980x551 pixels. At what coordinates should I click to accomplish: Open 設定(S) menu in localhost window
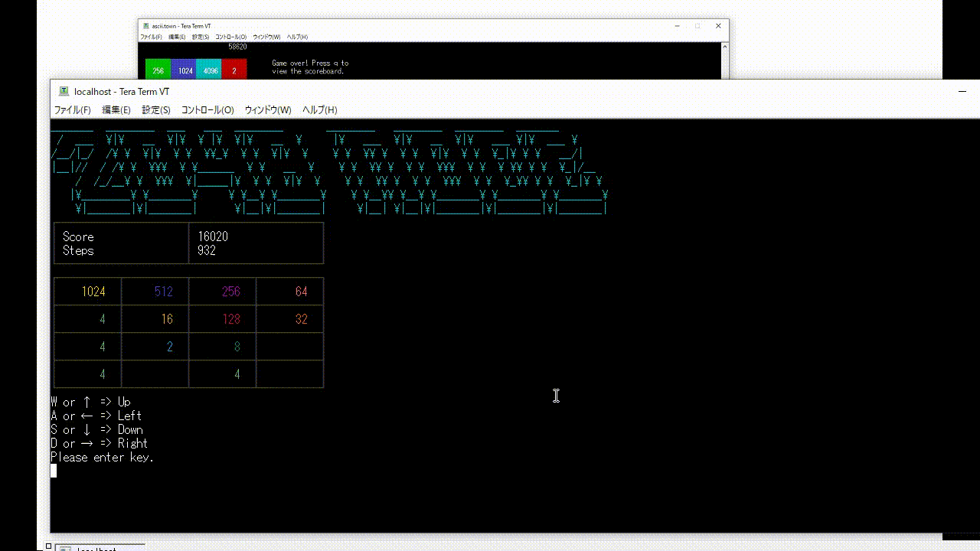click(x=156, y=110)
